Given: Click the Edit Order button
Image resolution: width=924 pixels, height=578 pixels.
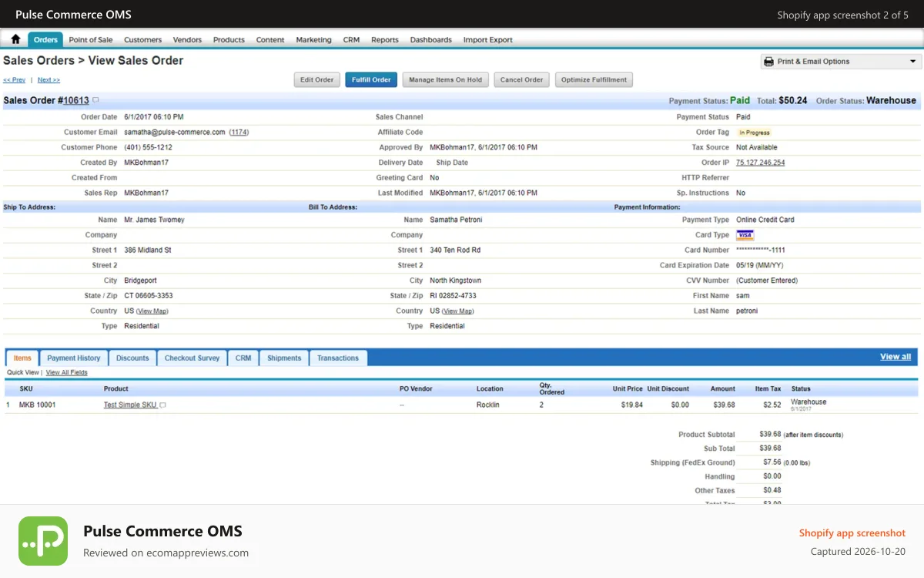Looking at the screenshot, I should [317, 79].
